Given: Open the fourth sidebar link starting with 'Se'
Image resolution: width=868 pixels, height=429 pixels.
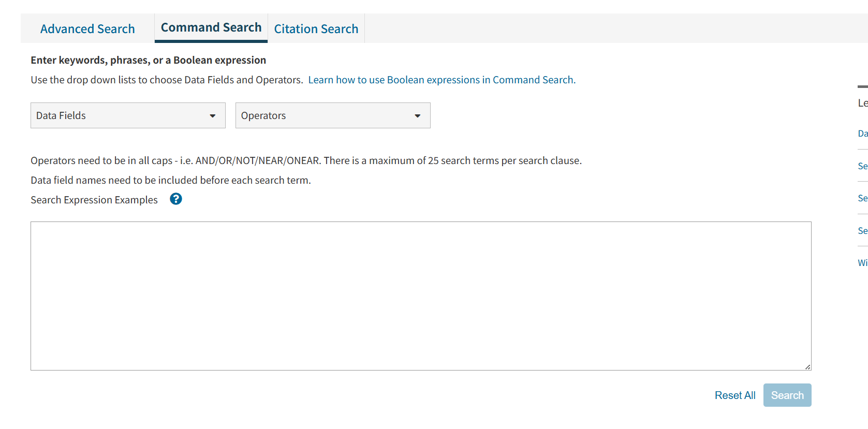Looking at the screenshot, I should coord(862,230).
